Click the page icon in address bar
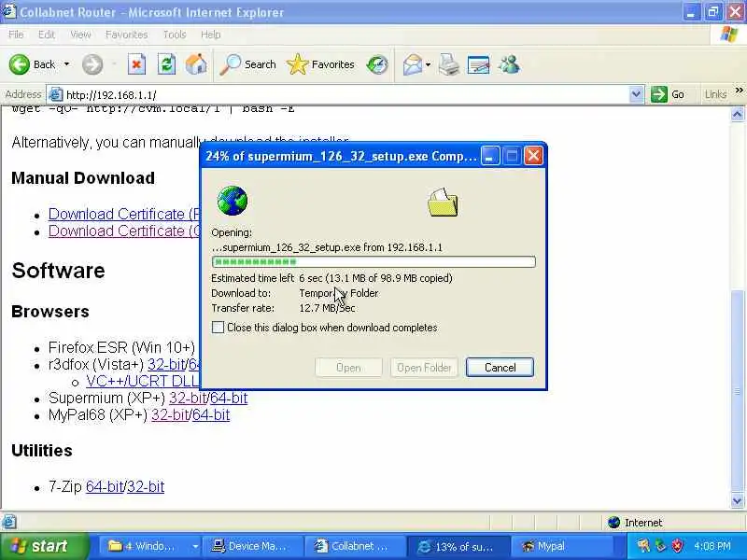The image size is (747, 560). (55, 94)
